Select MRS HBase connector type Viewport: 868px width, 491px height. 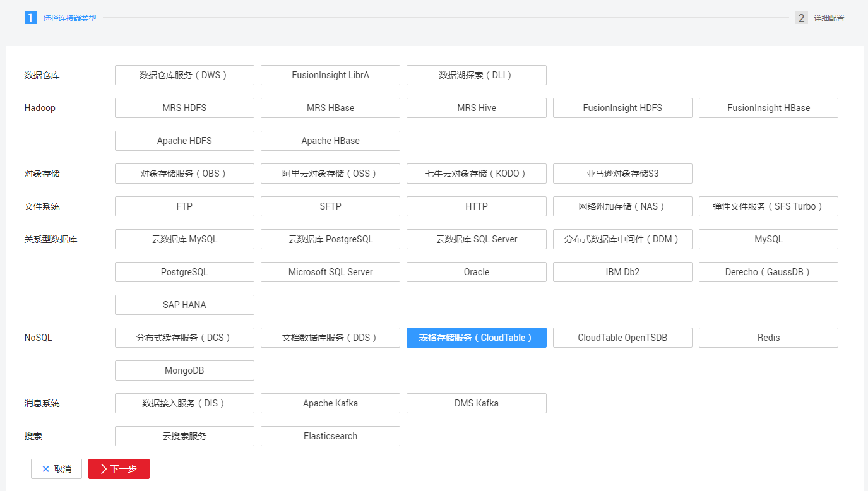[330, 108]
